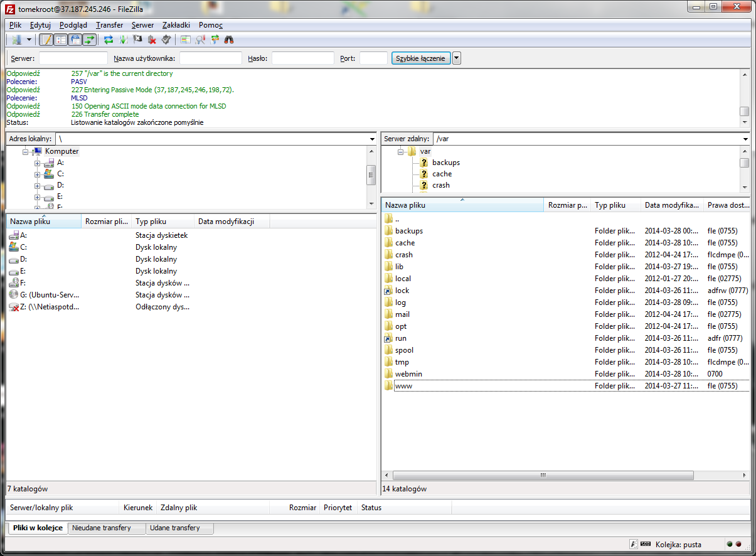Toggle the message log display
Screen dimensions: 756x556
[x=46, y=40]
